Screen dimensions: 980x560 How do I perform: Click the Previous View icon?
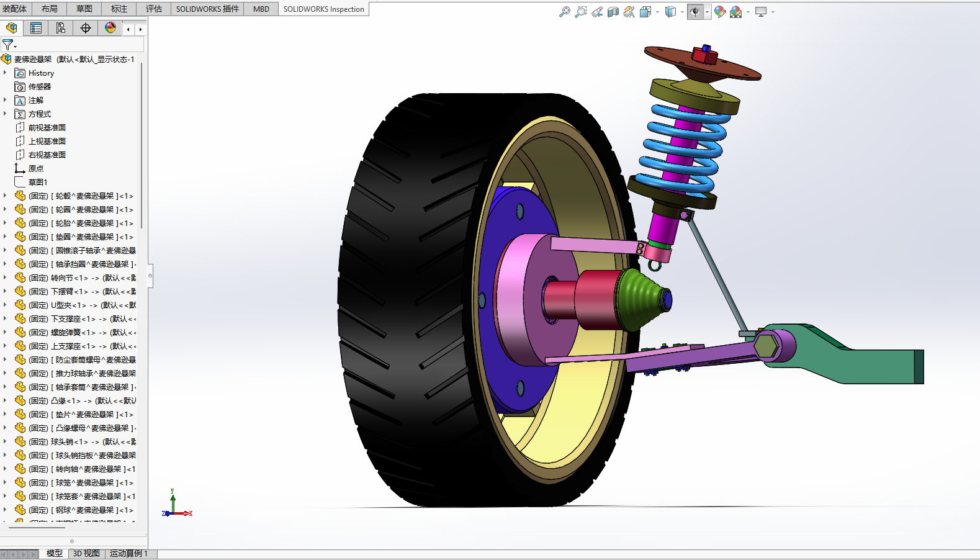pos(597,12)
